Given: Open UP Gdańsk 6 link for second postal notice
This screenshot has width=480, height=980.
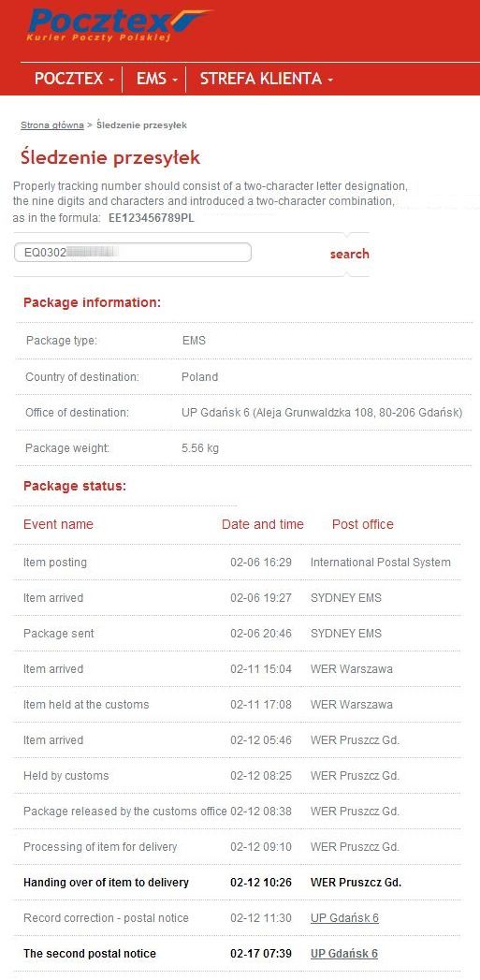Looking at the screenshot, I should point(344,953).
